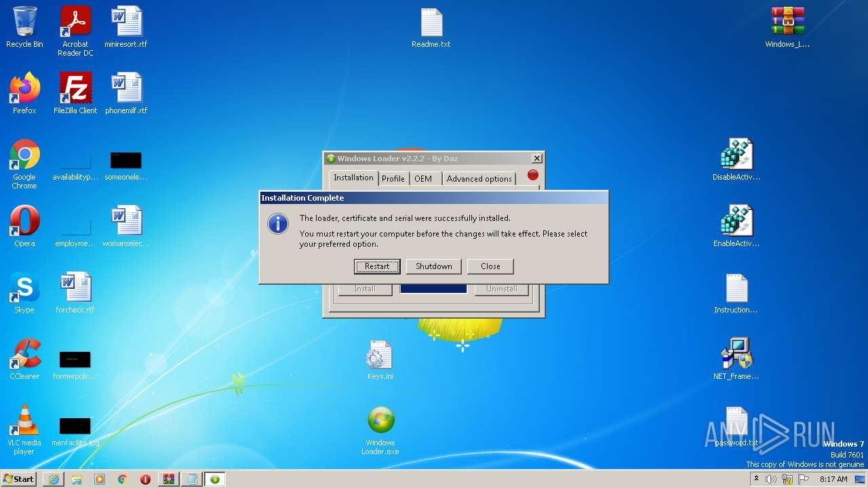868x488 pixels.
Task: Click Close in the Installation Complete dialog
Action: coord(490,266)
